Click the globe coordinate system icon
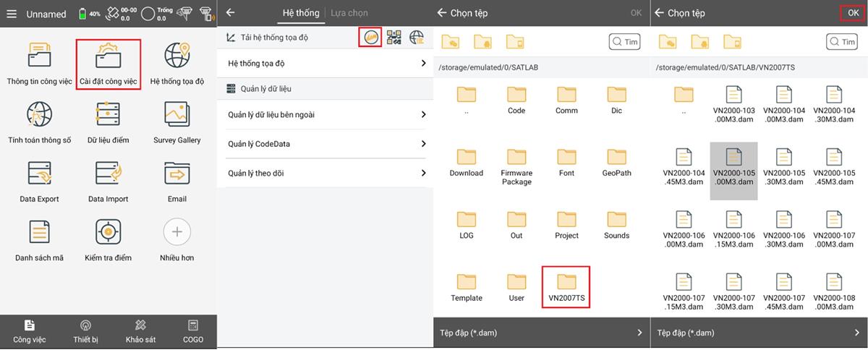The height and width of the screenshot is (350, 868). [417, 38]
